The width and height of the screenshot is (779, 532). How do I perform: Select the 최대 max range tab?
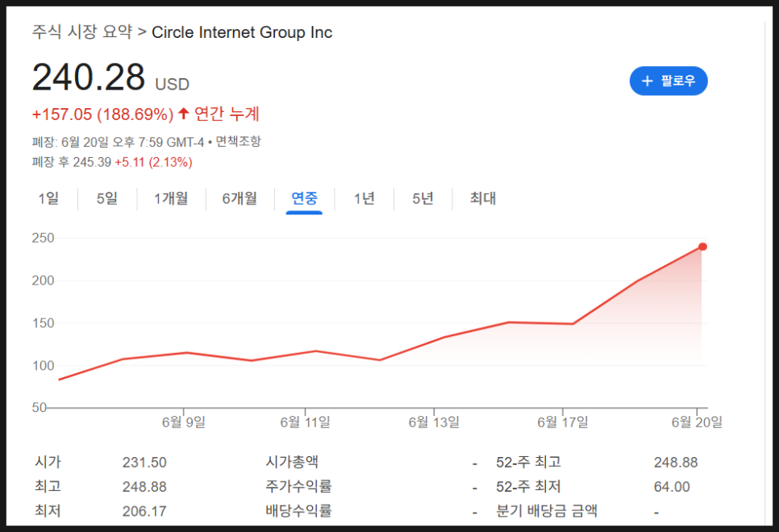point(483,198)
